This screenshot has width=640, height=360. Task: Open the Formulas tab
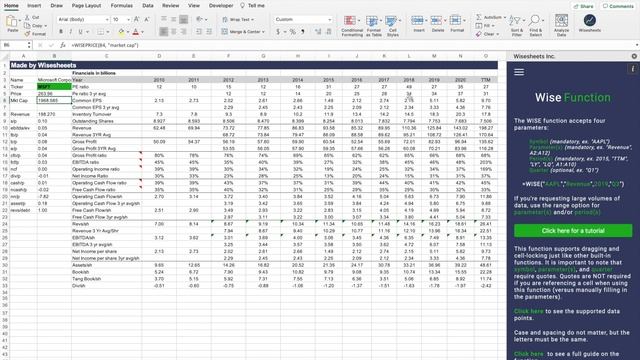click(x=122, y=6)
